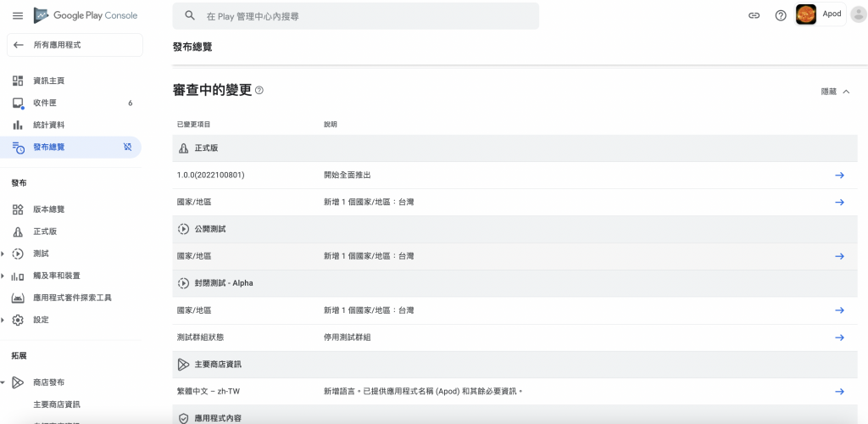Click the 主要商店資訊 group header row
The image size is (868, 424).
[x=515, y=365]
